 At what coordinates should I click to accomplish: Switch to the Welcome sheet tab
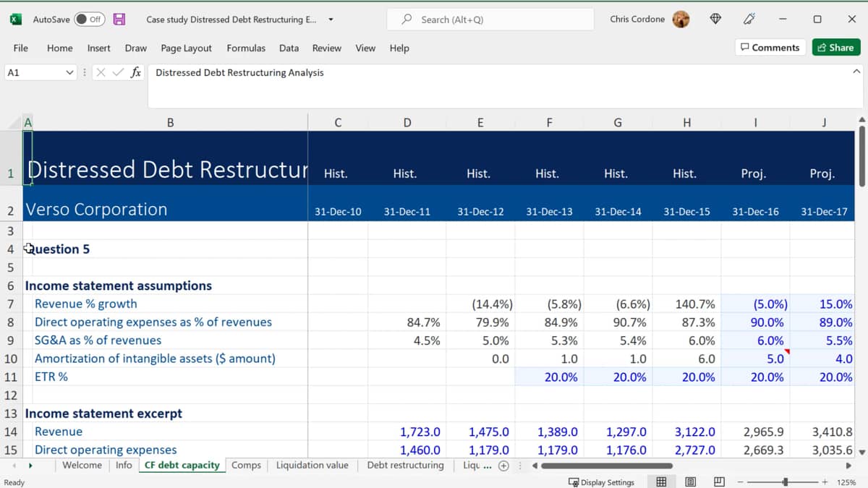pyautogui.click(x=82, y=465)
